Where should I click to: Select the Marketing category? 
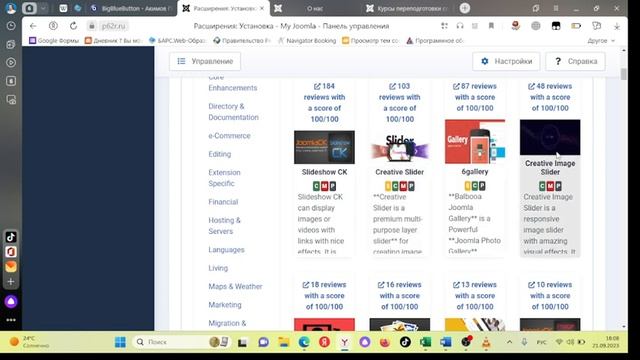tap(225, 304)
